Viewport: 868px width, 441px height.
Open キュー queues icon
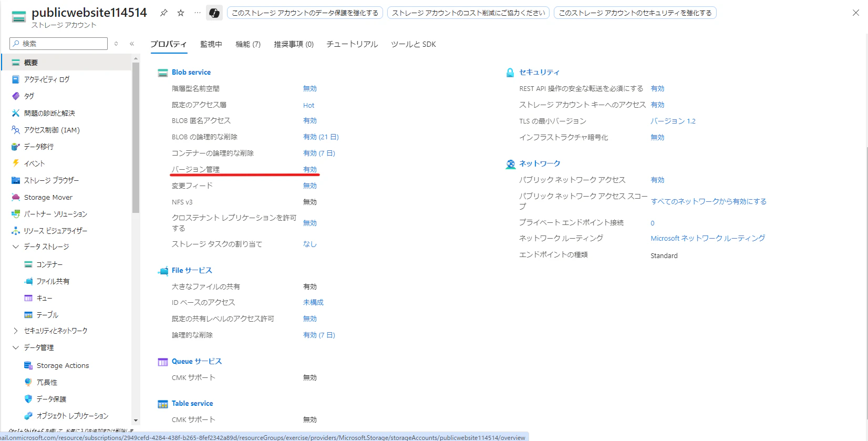28,298
